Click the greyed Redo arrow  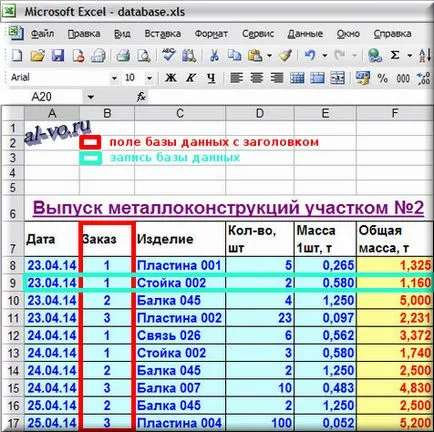340,55
